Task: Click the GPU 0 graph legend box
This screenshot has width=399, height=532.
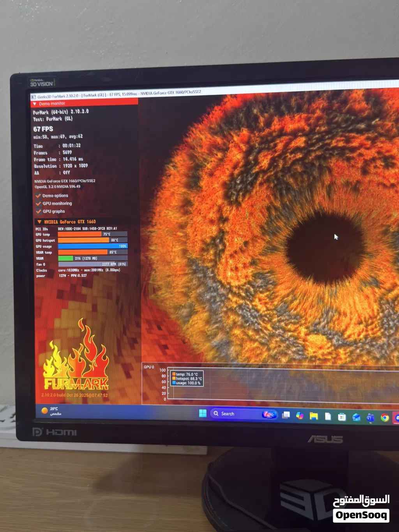Action: (187, 379)
